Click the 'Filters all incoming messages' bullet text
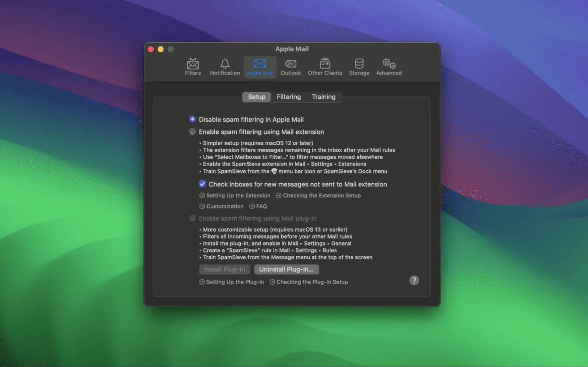The height and width of the screenshot is (367, 588). [277, 236]
